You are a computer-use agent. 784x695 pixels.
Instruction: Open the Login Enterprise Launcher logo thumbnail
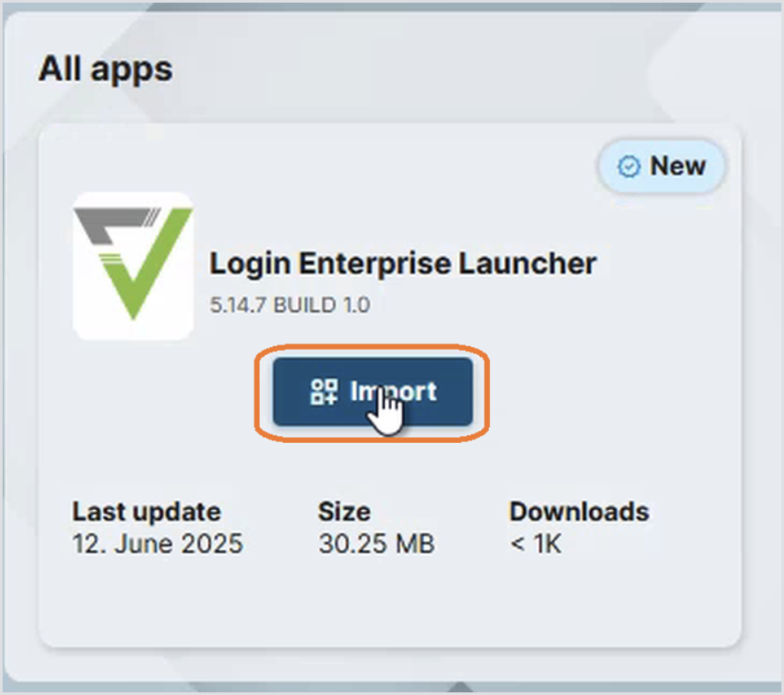point(133,266)
